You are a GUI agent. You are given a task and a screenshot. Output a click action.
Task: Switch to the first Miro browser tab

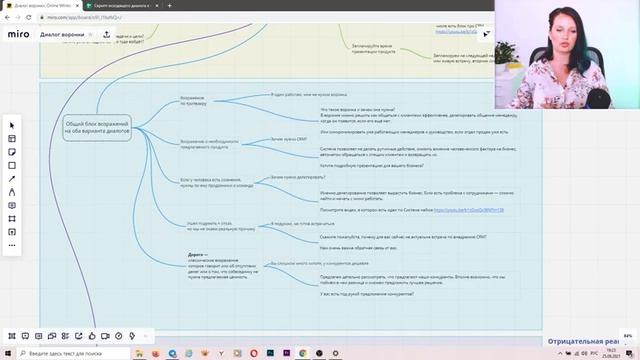[x=42, y=6]
